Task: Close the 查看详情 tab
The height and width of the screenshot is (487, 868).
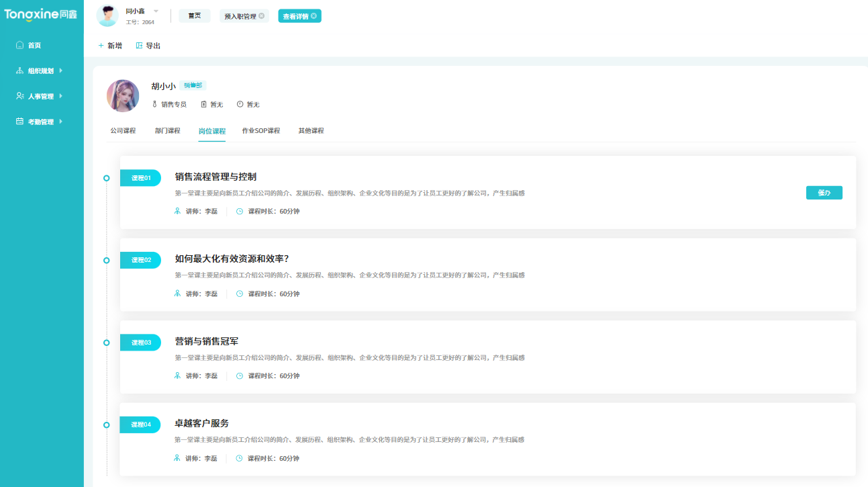Action: (x=314, y=16)
